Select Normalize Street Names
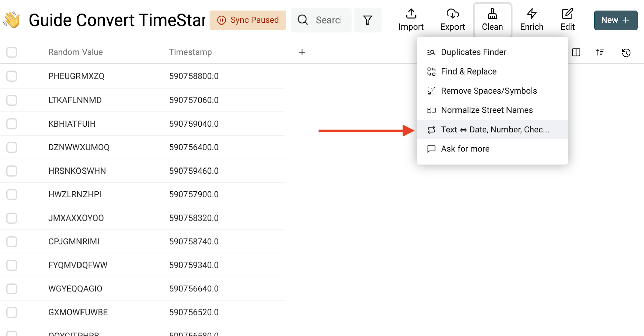 point(487,110)
